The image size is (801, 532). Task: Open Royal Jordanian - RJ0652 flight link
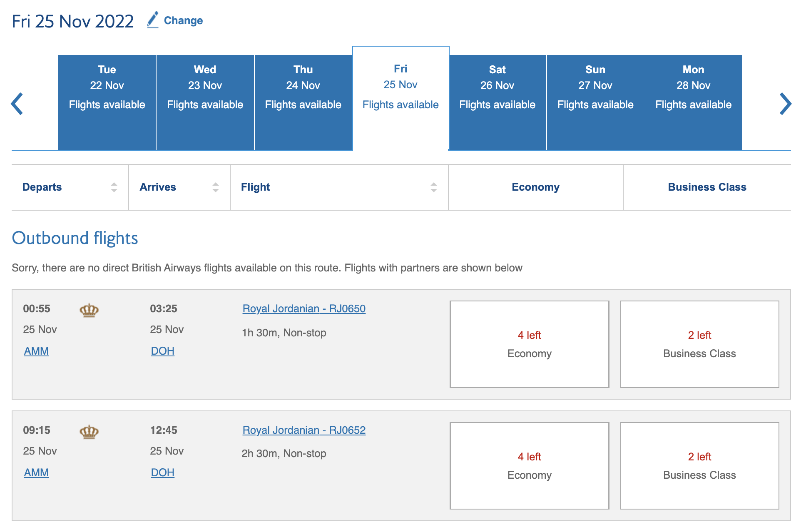coord(304,430)
